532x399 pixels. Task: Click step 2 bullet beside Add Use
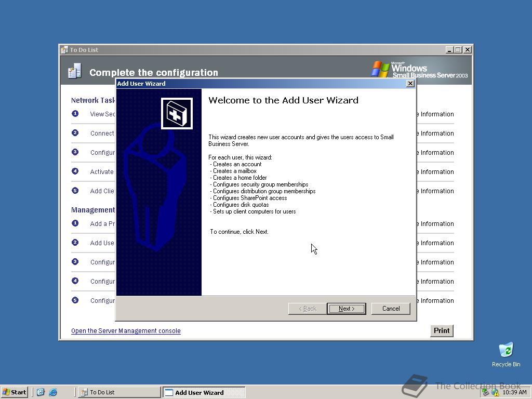click(75, 243)
